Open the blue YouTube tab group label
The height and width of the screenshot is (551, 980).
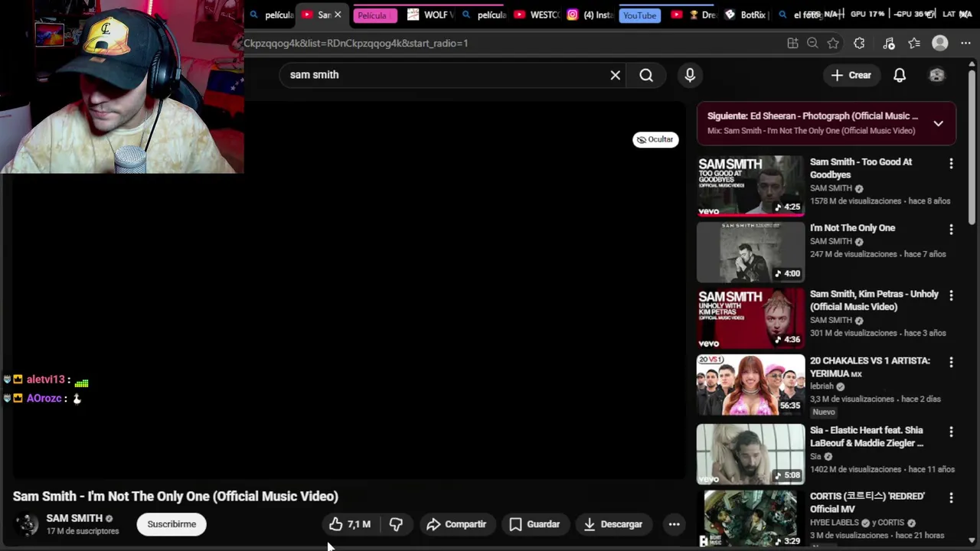coord(639,15)
